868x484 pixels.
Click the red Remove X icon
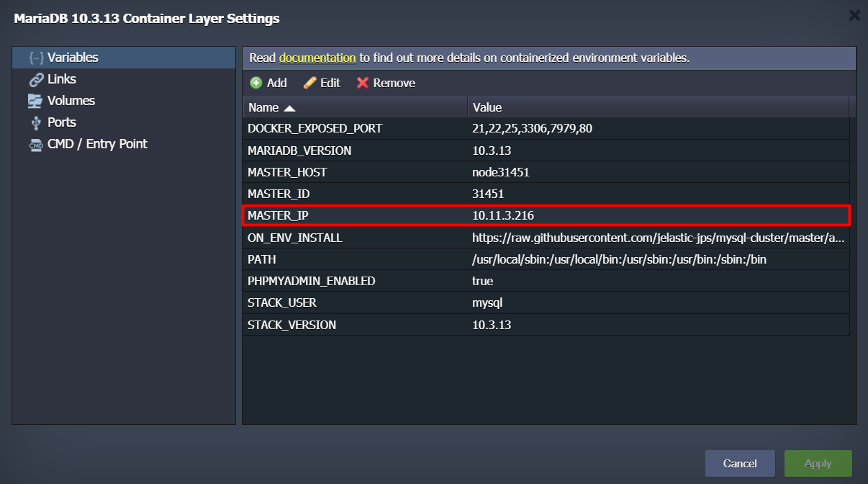363,83
